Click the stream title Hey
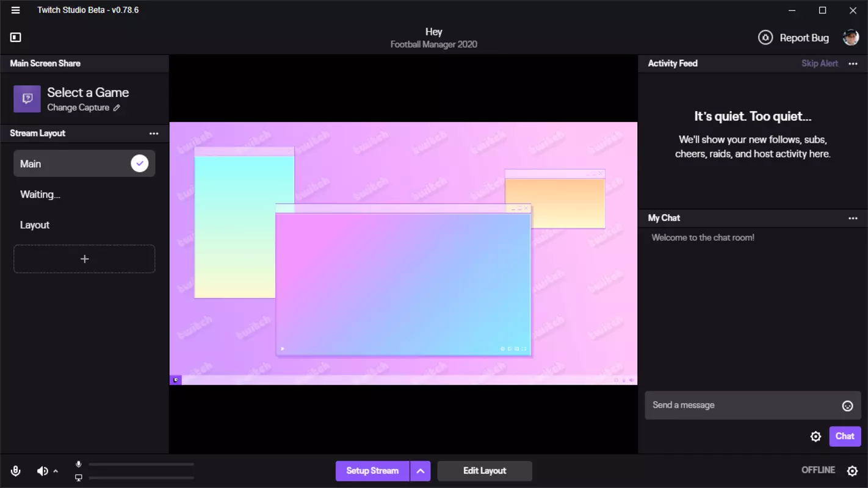 point(434,32)
